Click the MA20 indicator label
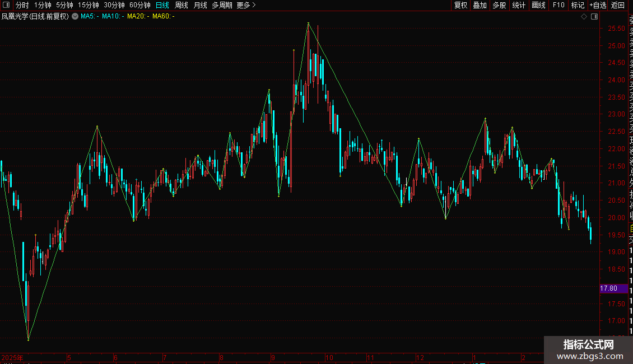This screenshot has height=364, width=633. (138, 16)
